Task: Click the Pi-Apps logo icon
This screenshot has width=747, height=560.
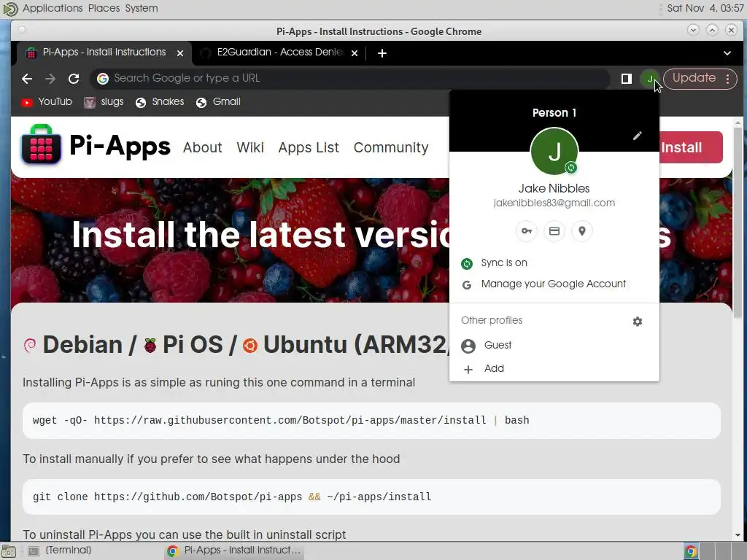Action: point(41,144)
